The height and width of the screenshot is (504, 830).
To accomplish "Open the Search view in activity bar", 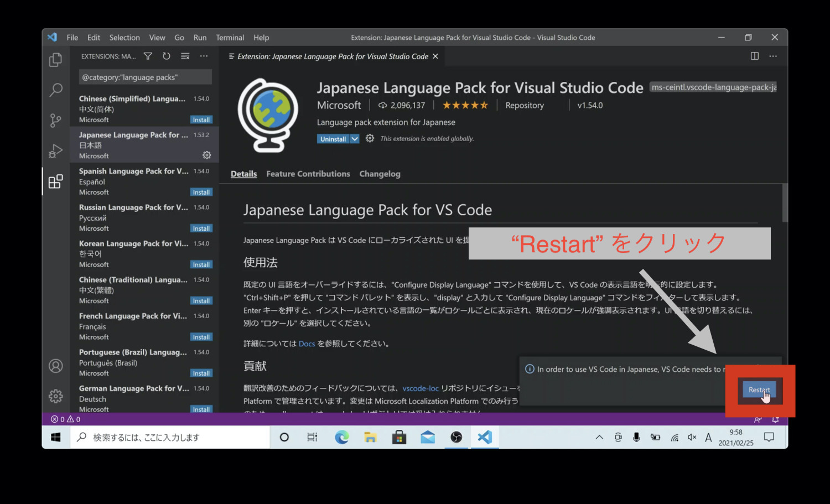I will 55,90.
